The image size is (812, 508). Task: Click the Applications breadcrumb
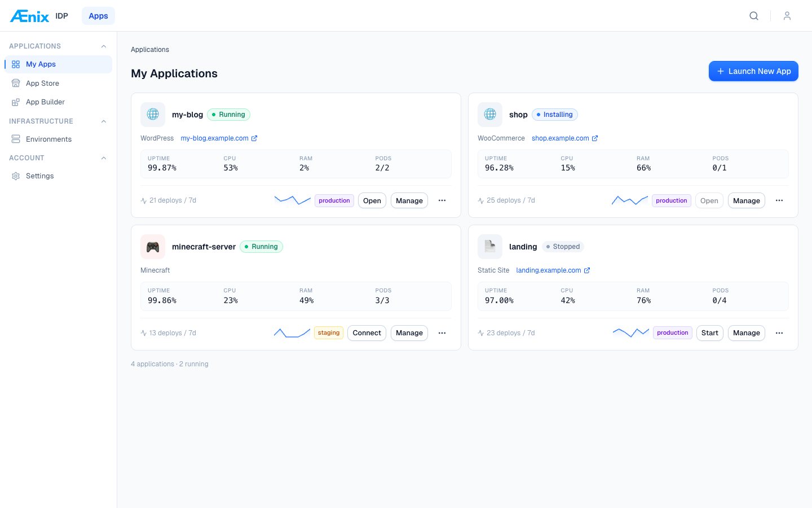point(150,50)
